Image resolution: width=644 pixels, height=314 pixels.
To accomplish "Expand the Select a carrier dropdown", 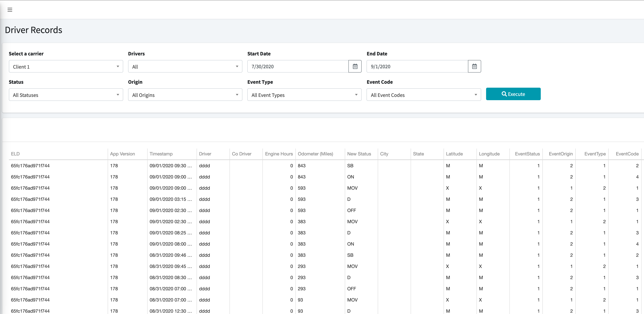I will coord(66,66).
